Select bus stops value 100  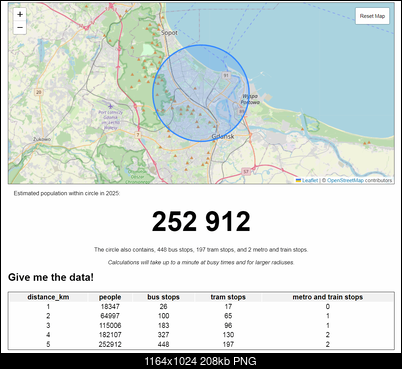163,316
